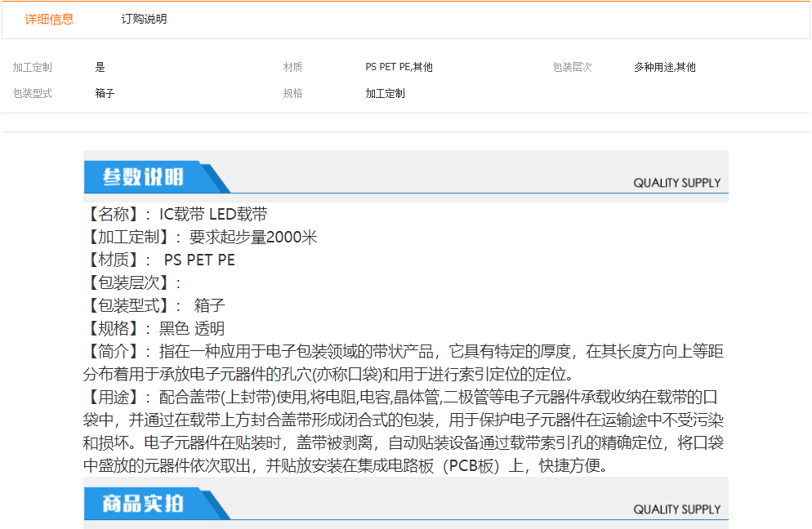Click QUALITY SUPPLY text in 参数说明 banner
Viewport: 812px width, 529px height.
(676, 183)
